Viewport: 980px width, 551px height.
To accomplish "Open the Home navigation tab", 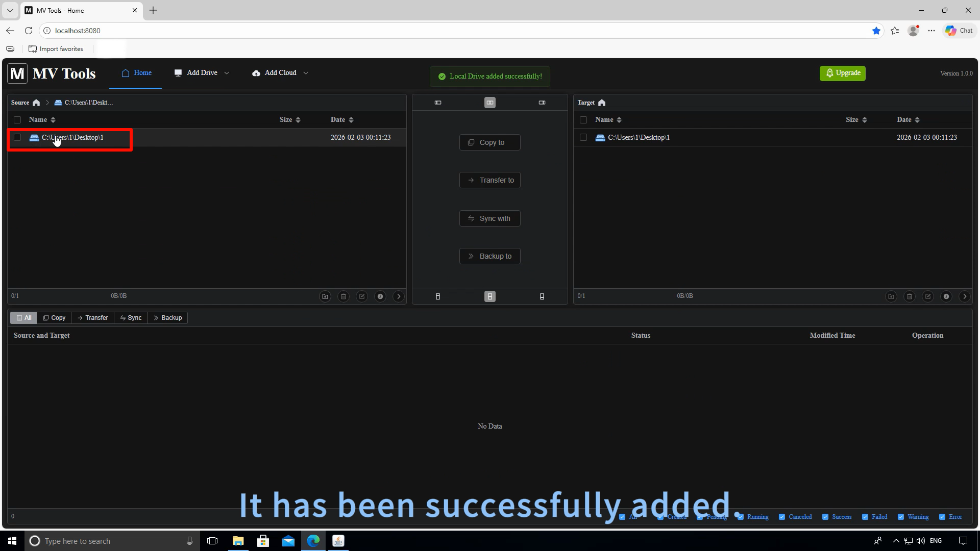I will [135, 72].
